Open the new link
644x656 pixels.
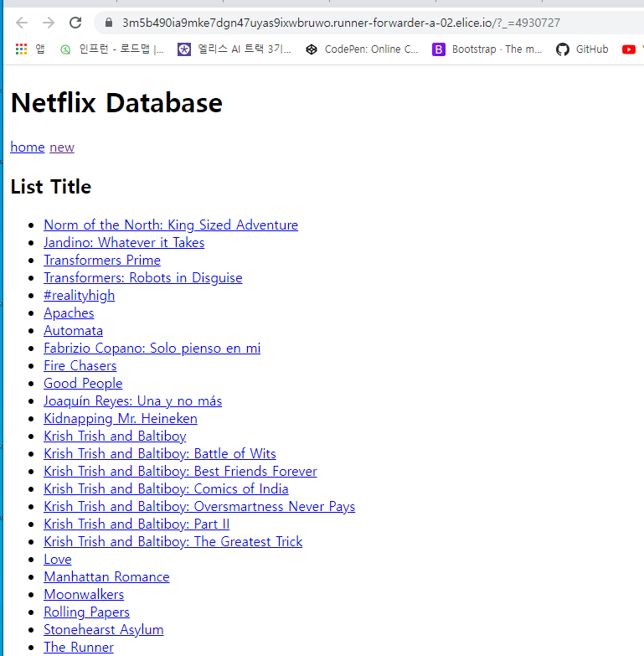62,147
